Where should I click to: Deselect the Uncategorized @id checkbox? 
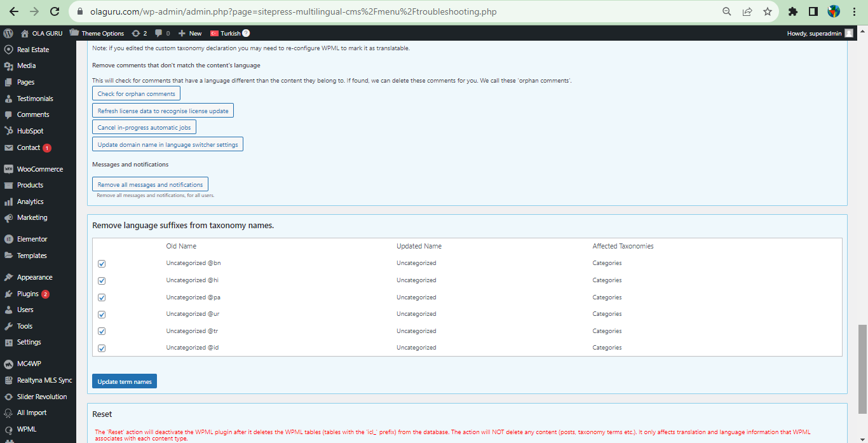tap(102, 348)
